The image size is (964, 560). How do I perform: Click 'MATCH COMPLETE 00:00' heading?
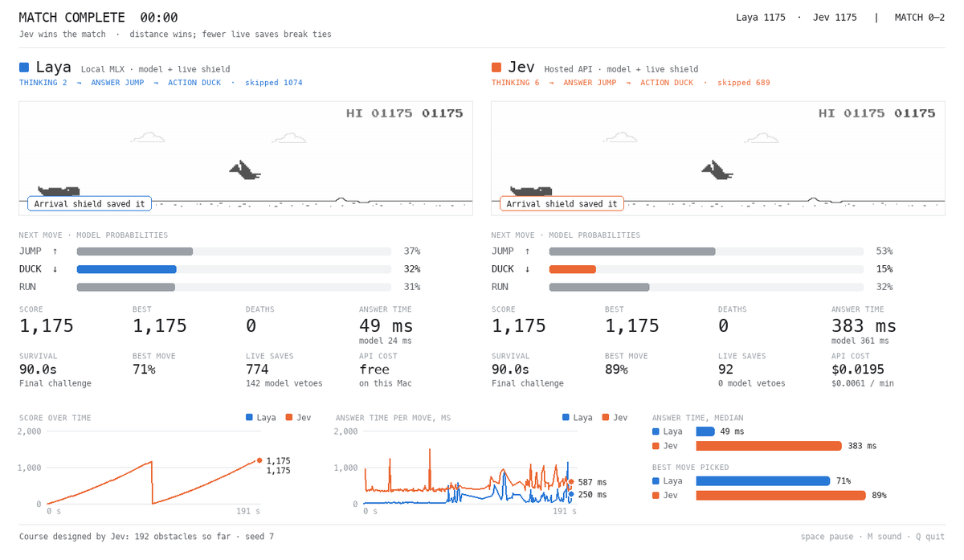tap(99, 18)
